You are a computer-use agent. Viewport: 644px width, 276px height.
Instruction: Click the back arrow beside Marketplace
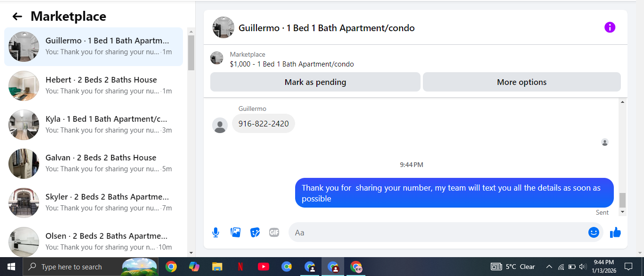tap(17, 17)
